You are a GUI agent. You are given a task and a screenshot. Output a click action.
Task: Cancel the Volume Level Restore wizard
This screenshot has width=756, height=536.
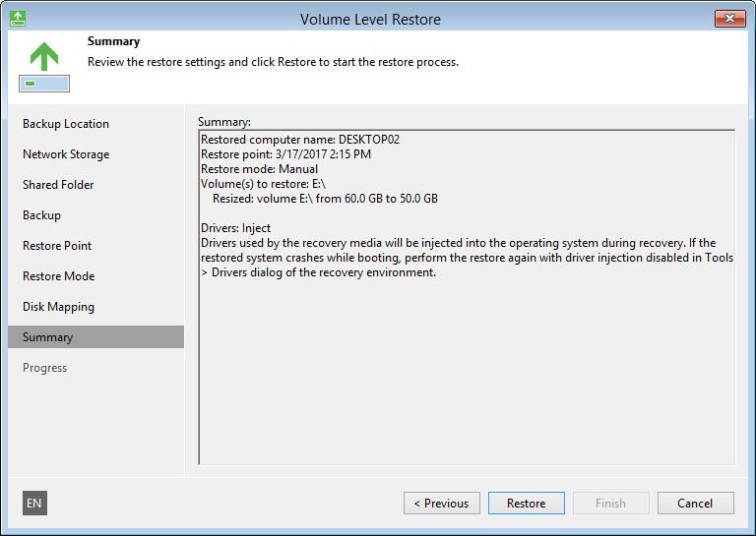pos(695,503)
